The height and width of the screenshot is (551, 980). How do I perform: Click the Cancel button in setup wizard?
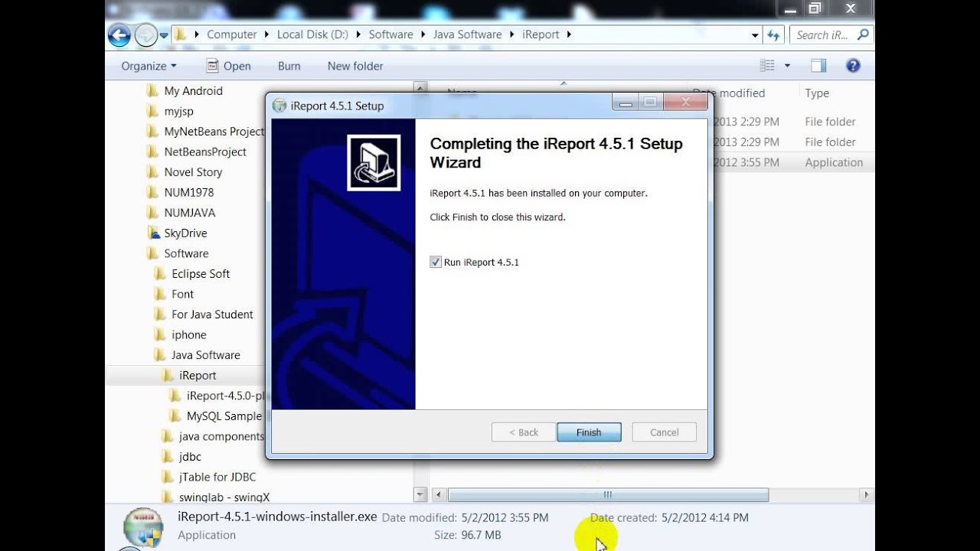point(665,432)
